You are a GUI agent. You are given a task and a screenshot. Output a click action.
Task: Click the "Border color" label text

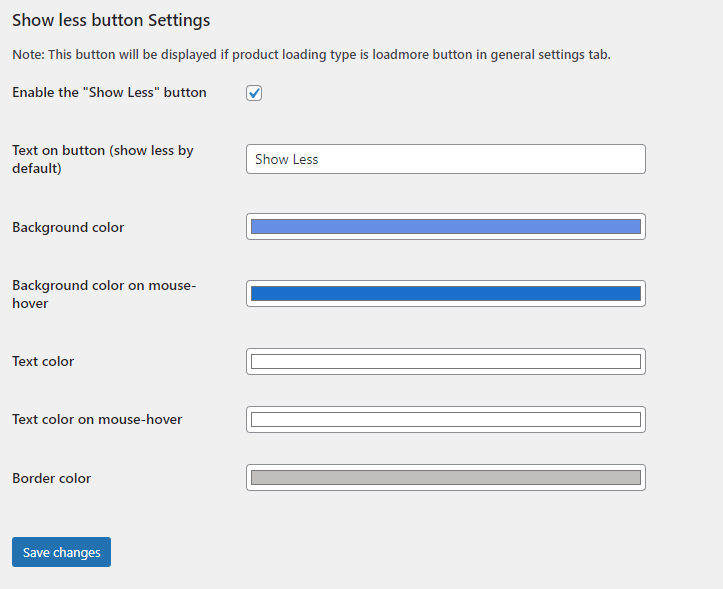[x=51, y=478]
